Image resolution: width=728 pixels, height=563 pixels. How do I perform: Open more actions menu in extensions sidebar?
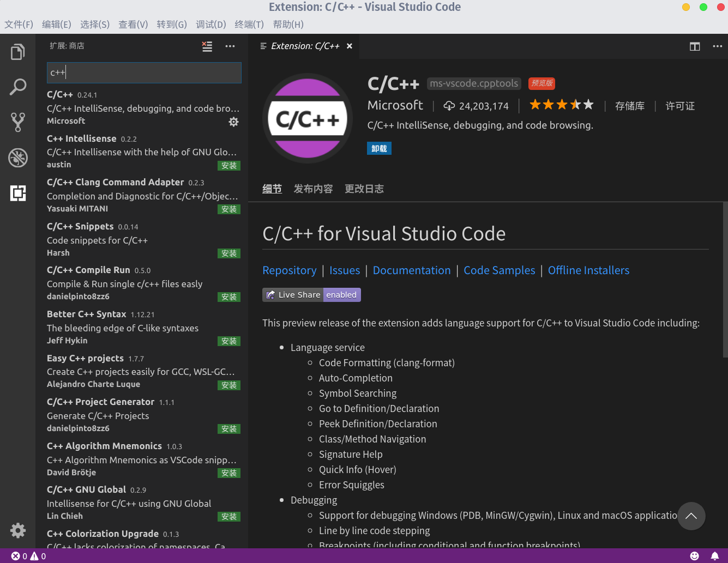(230, 46)
